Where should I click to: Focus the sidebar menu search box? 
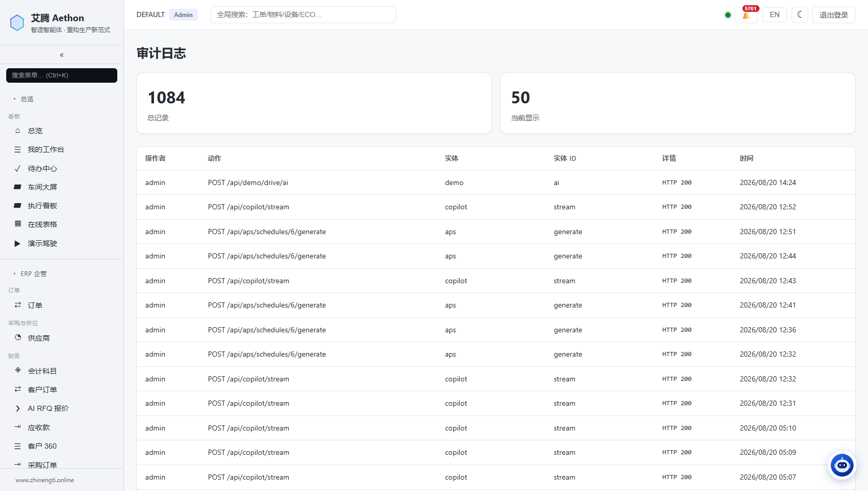pos(61,75)
